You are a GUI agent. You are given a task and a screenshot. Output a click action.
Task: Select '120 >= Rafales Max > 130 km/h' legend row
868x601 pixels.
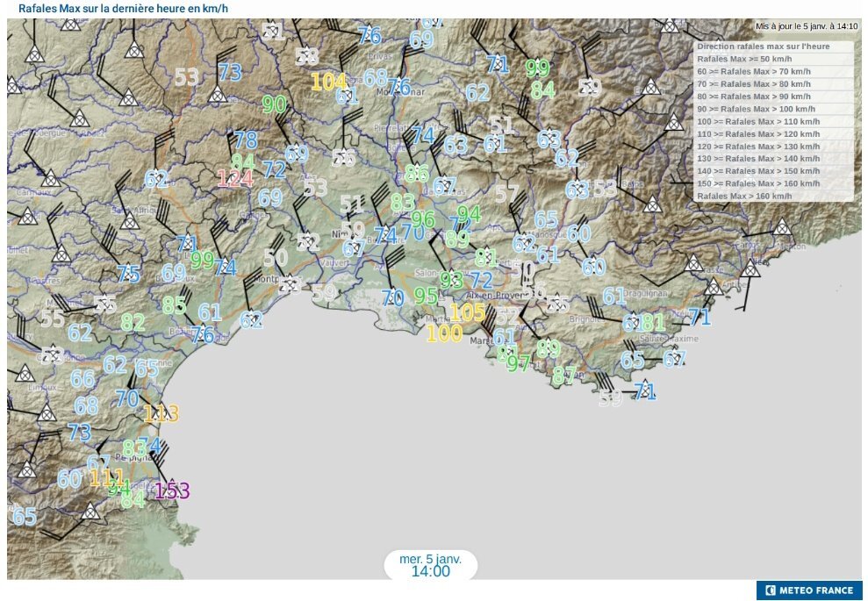(x=758, y=146)
